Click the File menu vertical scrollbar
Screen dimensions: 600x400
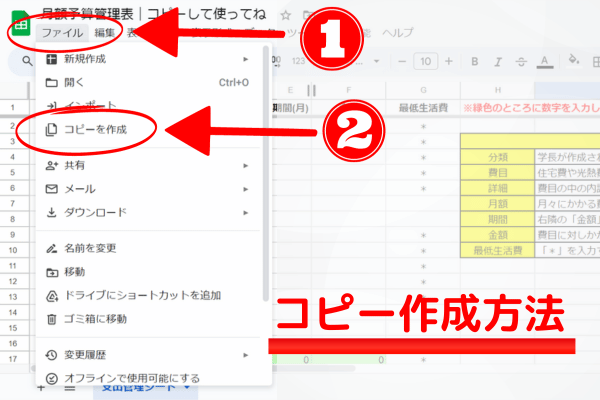click(x=266, y=174)
